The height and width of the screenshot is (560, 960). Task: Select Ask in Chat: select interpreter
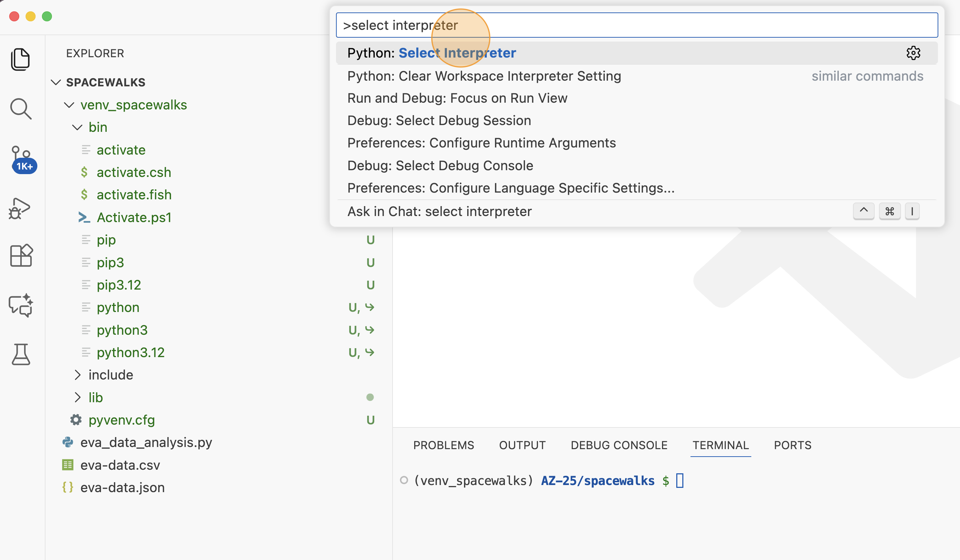pos(439,211)
